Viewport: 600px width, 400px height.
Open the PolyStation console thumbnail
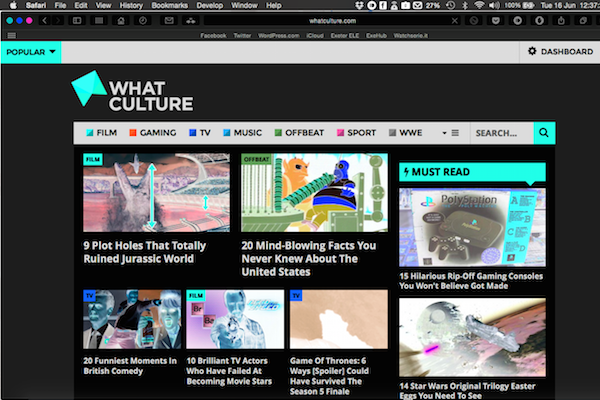pyautogui.click(x=472, y=227)
